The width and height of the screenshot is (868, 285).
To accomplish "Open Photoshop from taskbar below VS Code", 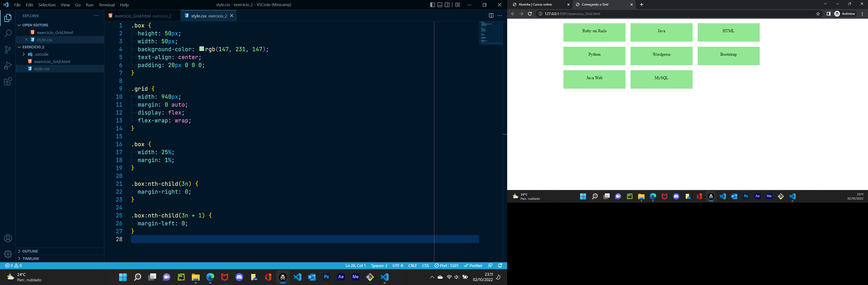I will point(326,277).
